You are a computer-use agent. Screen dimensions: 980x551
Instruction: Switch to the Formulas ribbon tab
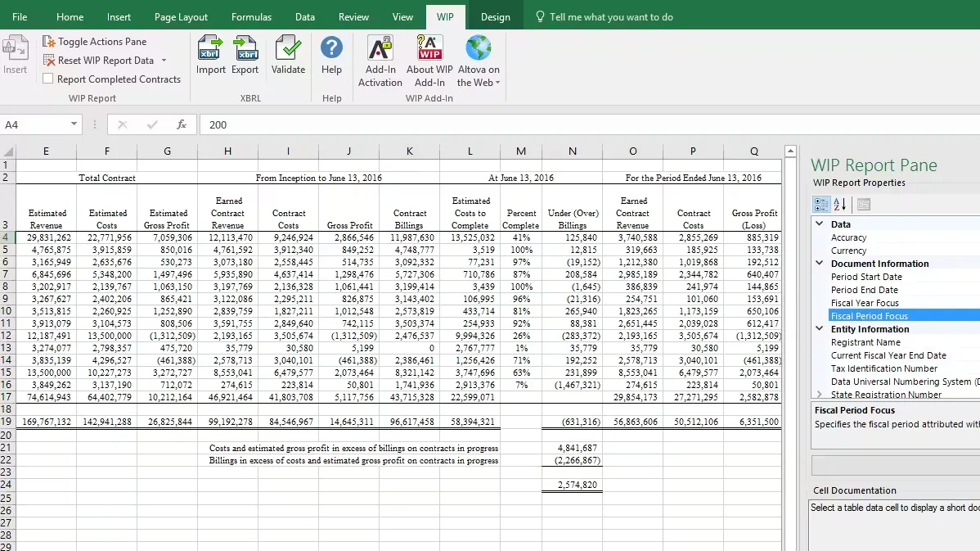(x=251, y=17)
